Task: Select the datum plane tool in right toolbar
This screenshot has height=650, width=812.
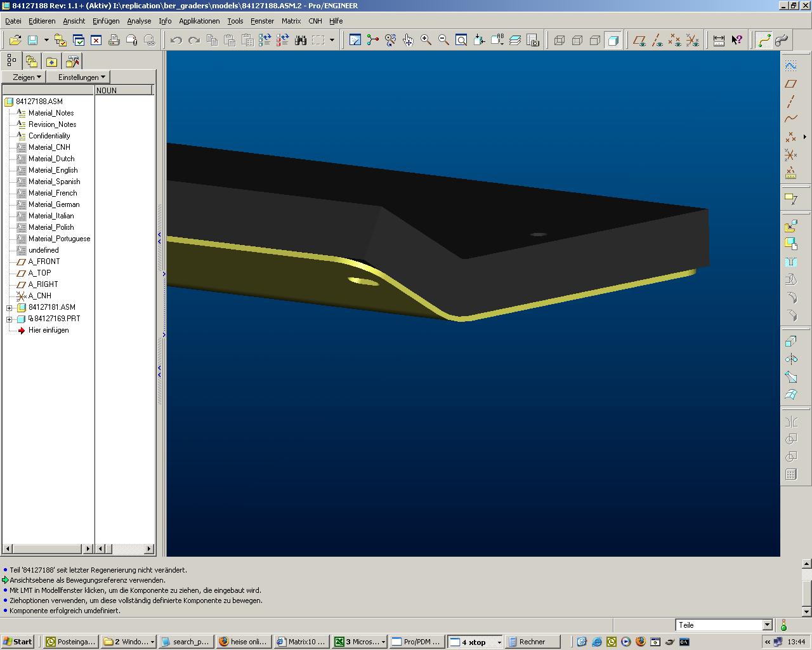Action: (791, 83)
